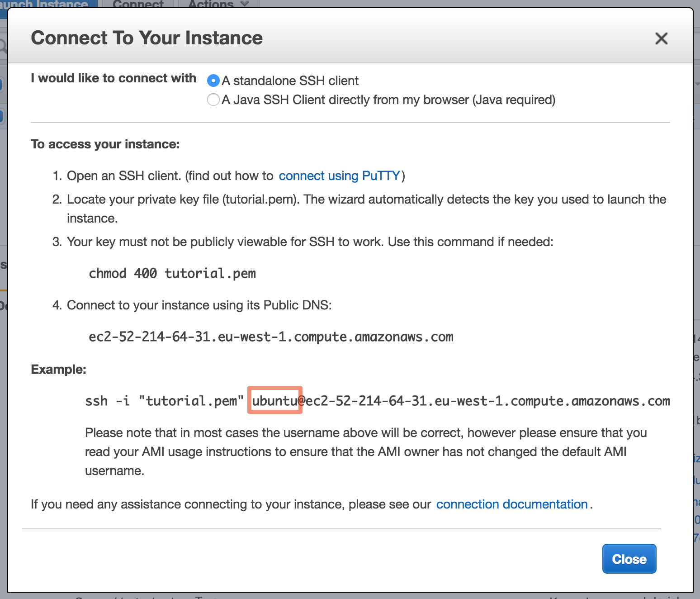Select the standalone SSH client option

tap(213, 81)
